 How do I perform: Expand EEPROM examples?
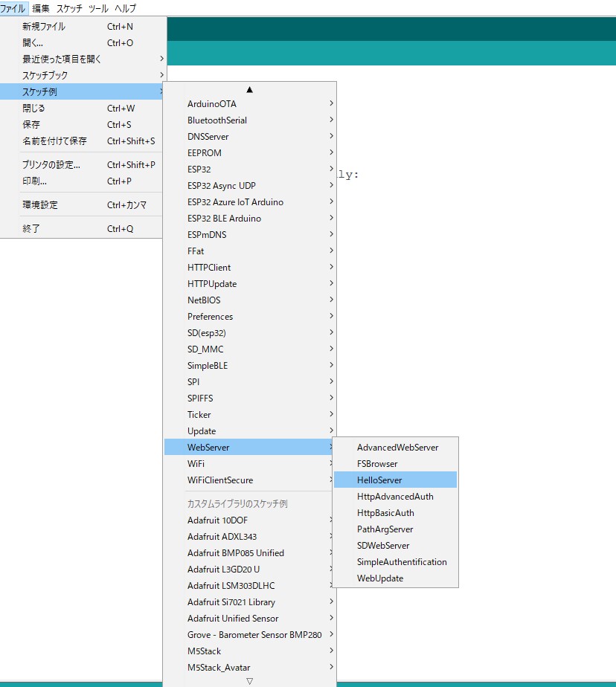coord(249,153)
